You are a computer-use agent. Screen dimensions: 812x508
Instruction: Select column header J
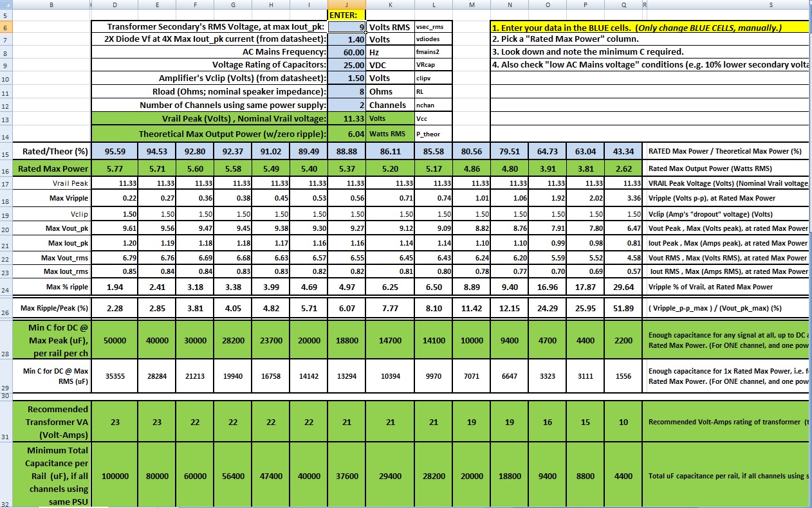347,4
